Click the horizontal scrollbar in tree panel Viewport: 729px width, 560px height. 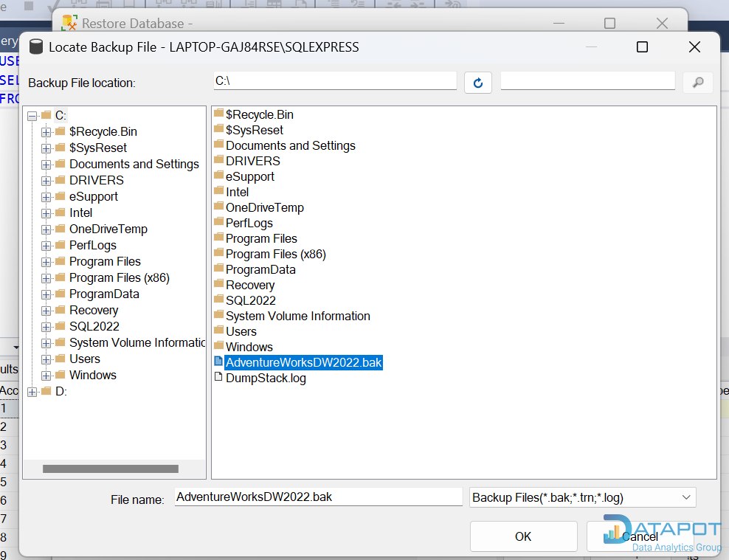click(111, 469)
